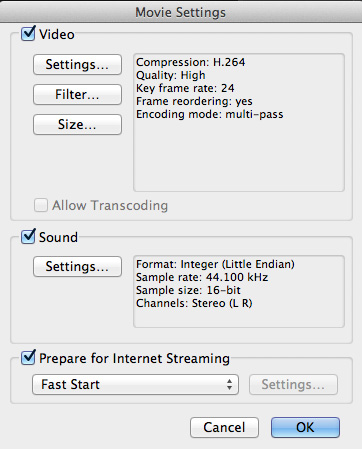
Task: Toggle the Sound checkbox
Action: pyautogui.click(x=28, y=237)
